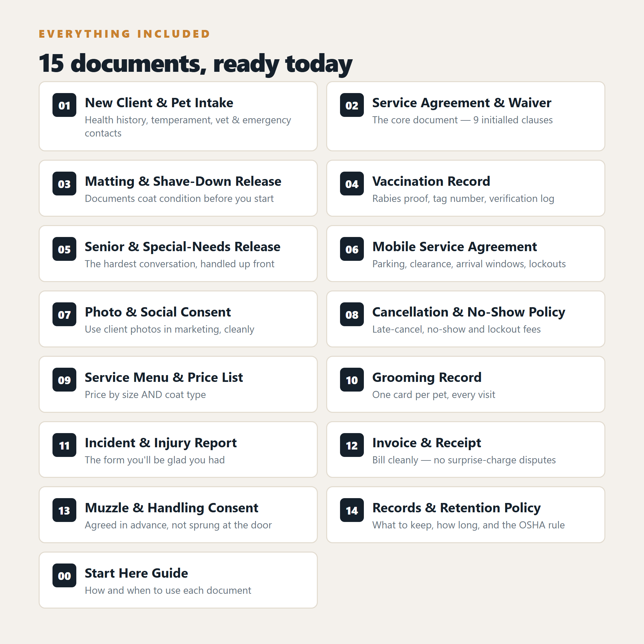Click the 12 number badge
644x644 pixels.
(352, 445)
